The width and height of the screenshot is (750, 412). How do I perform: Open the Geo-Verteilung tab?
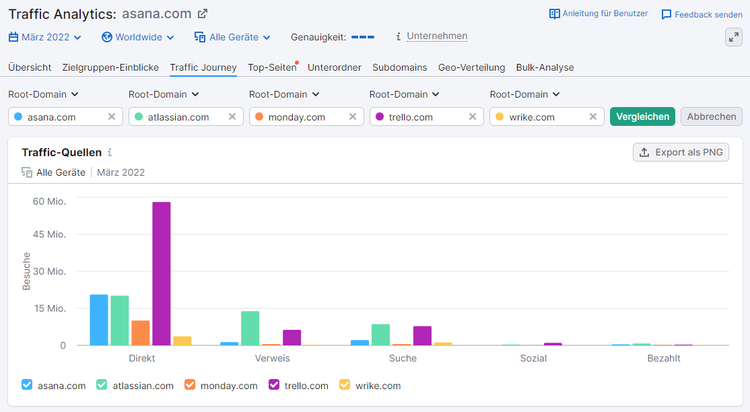[x=472, y=67]
